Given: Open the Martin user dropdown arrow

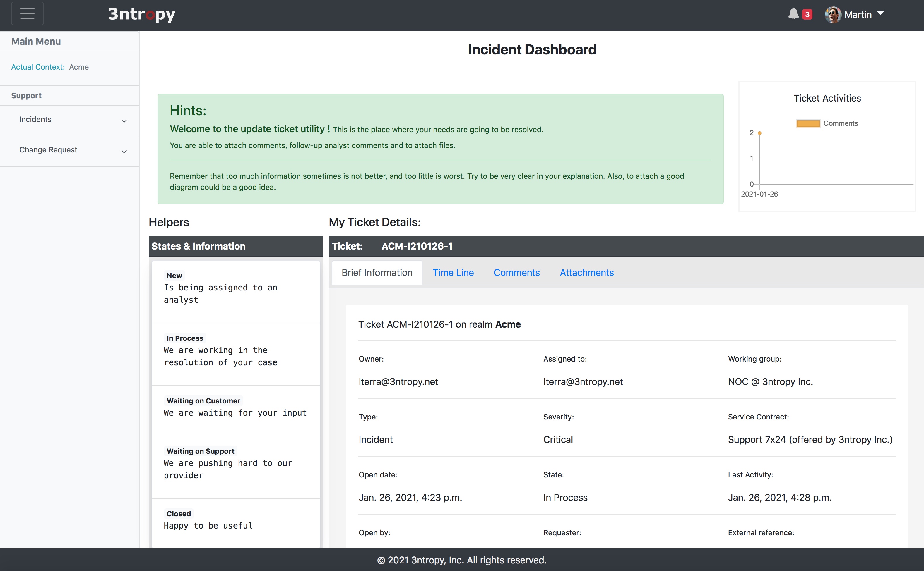Looking at the screenshot, I should [x=881, y=13].
